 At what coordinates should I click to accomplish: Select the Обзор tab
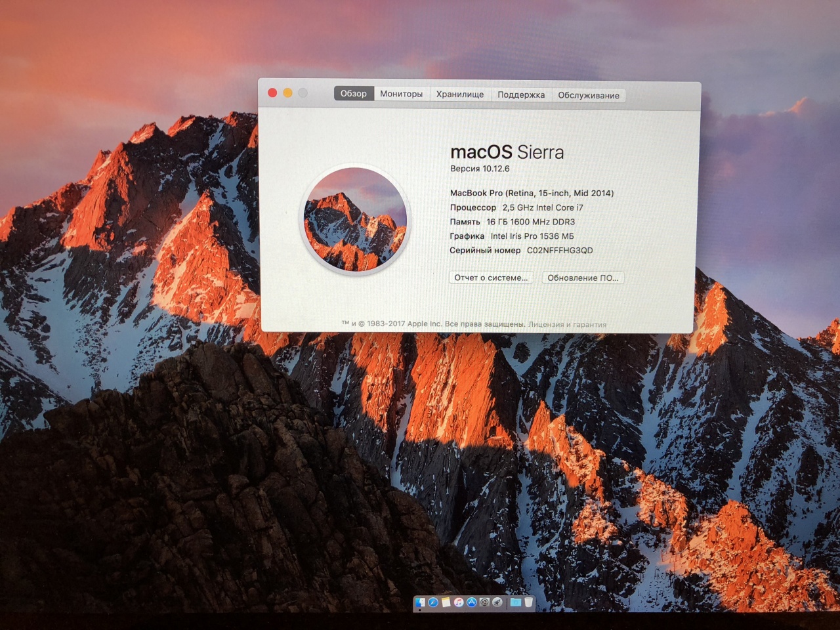point(354,94)
